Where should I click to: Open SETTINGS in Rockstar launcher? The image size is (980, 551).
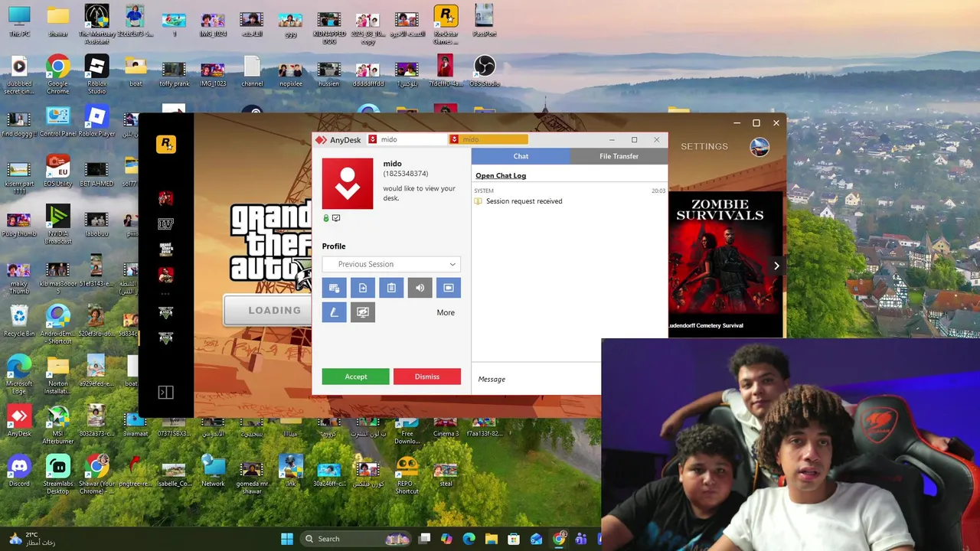click(x=704, y=146)
